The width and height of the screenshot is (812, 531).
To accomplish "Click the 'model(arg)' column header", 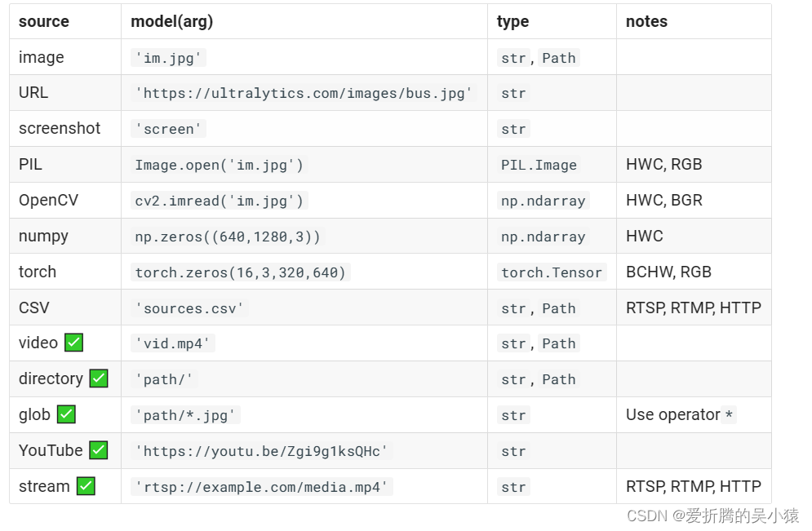I will pyautogui.click(x=172, y=22).
